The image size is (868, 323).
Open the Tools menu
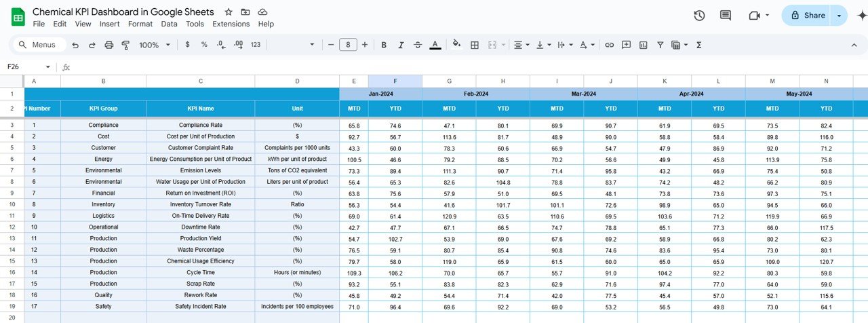coord(195,24)
